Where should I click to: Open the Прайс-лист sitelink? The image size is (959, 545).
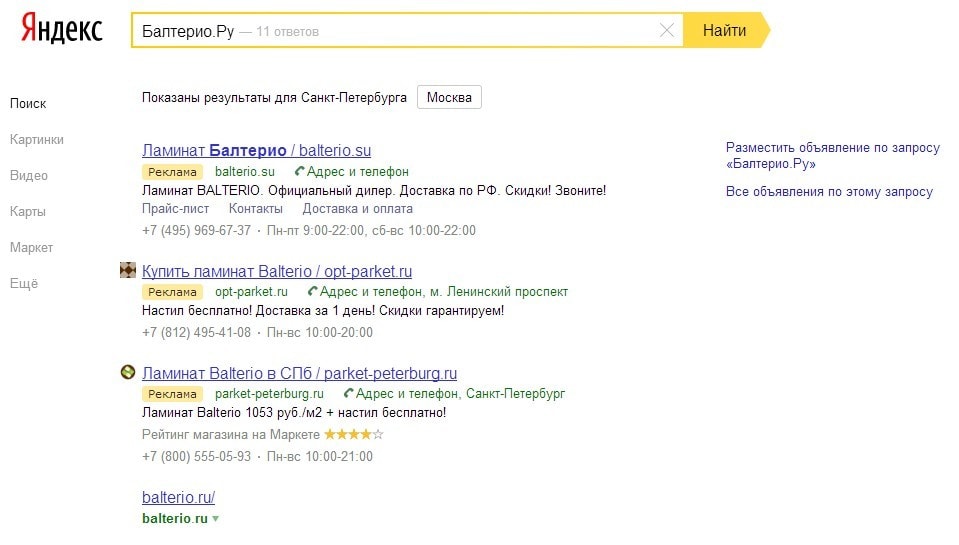coord(176,209)
